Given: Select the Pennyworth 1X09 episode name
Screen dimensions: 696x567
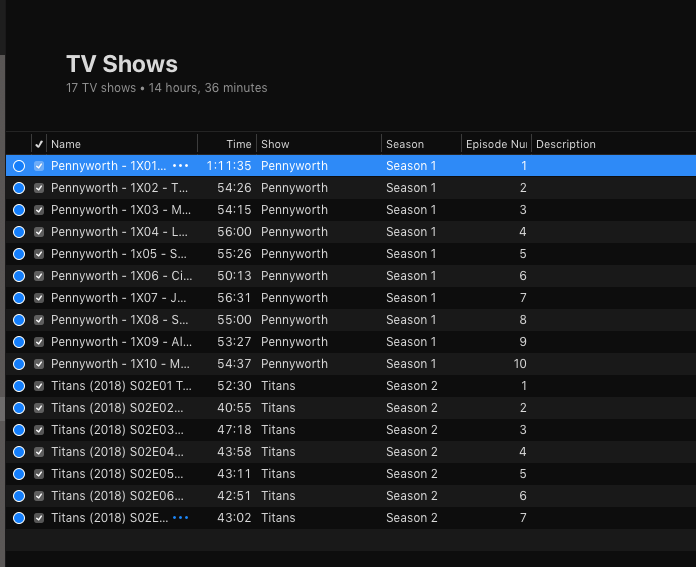Looking at the screenshot, I should click(x=121, y=342).
